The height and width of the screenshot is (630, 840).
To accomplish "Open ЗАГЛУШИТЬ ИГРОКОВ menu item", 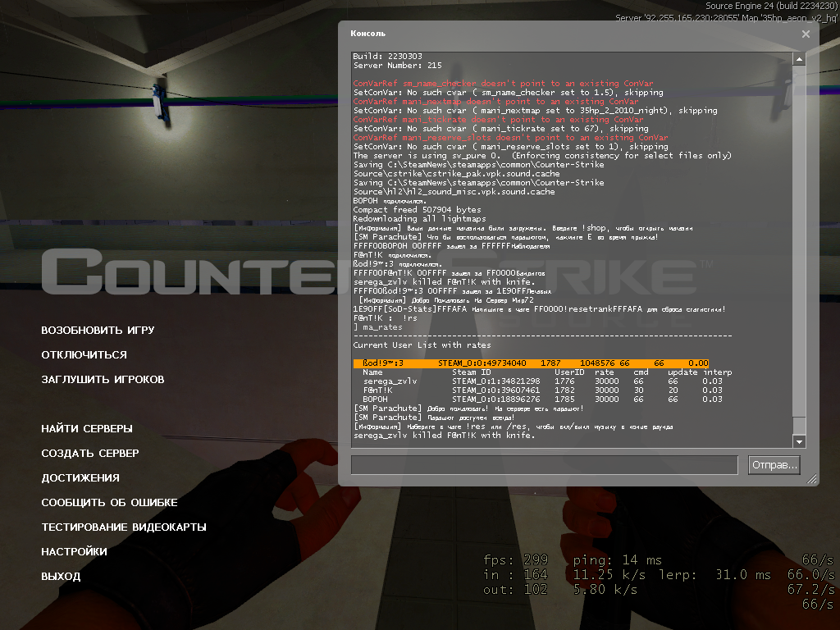I will [x=103, y=379].
